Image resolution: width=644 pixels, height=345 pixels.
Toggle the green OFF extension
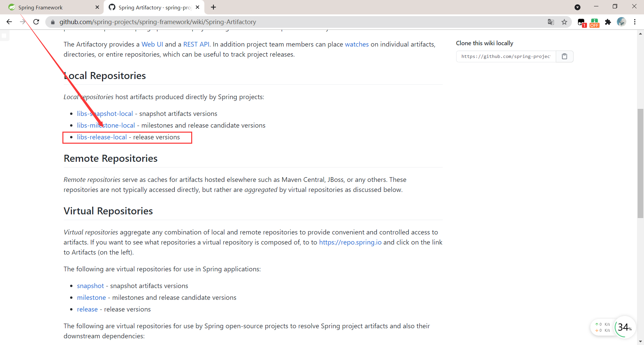point(595,22)
